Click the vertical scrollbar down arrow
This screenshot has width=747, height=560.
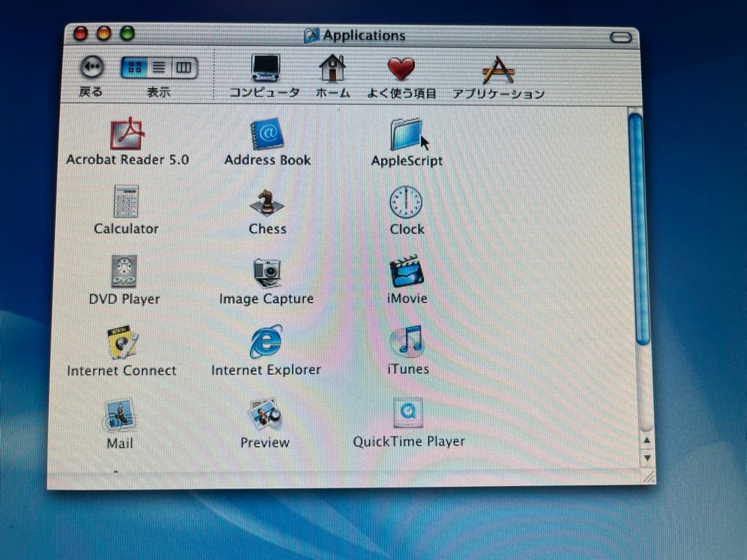point(647,458)
